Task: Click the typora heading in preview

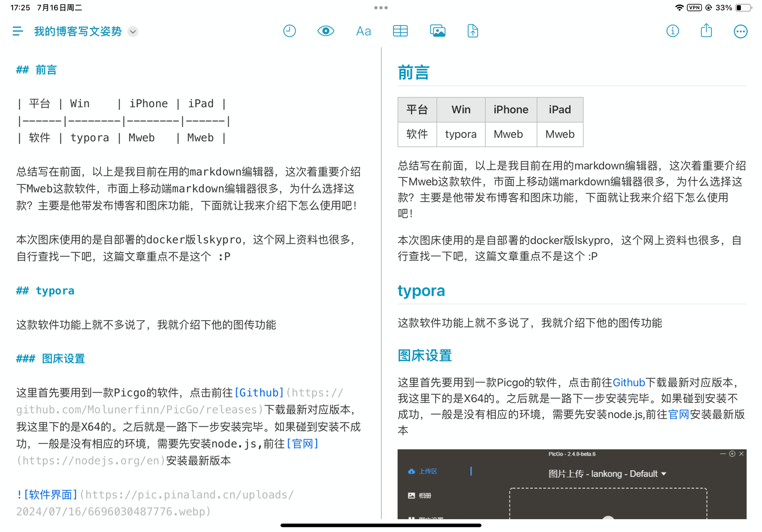Action: tap(421, 290)
